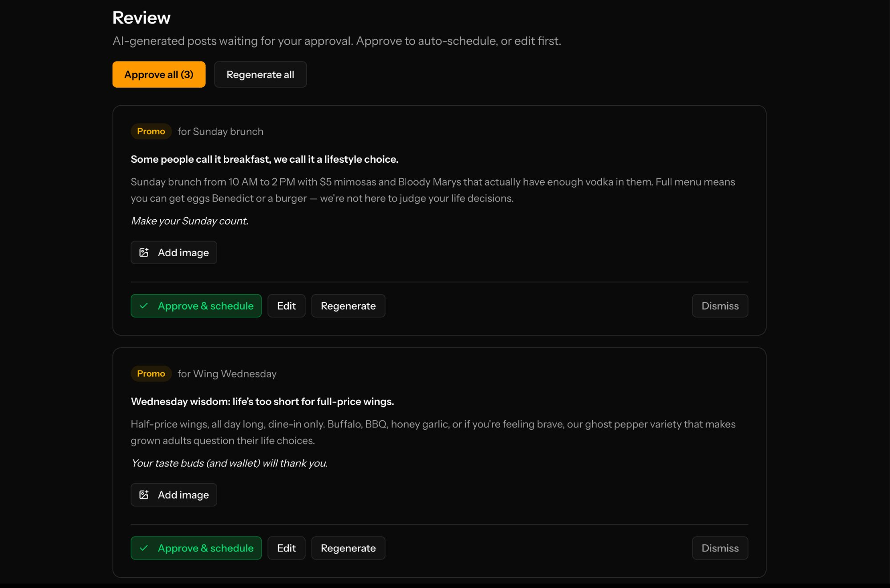The width and height of the screenshot is (890, 588).
Task: Click the image-plus icon in first Add image button
Action: [144, 252]
